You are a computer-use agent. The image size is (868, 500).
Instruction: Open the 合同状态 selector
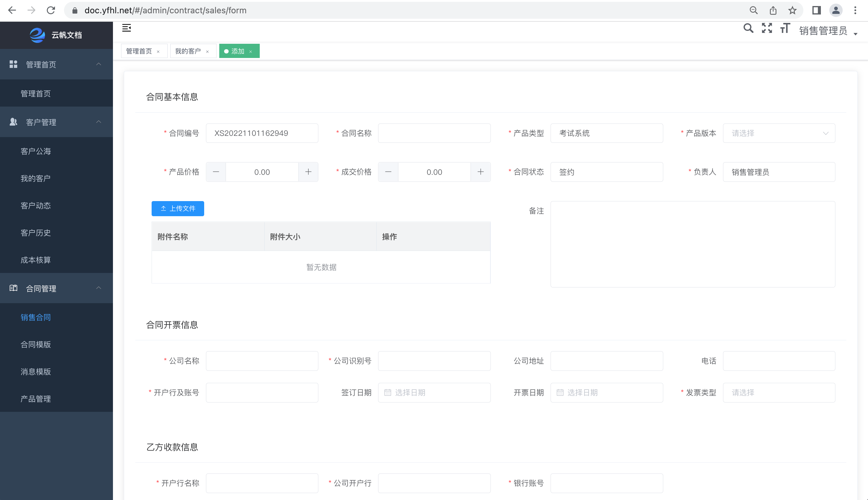(x=606, y=172)
